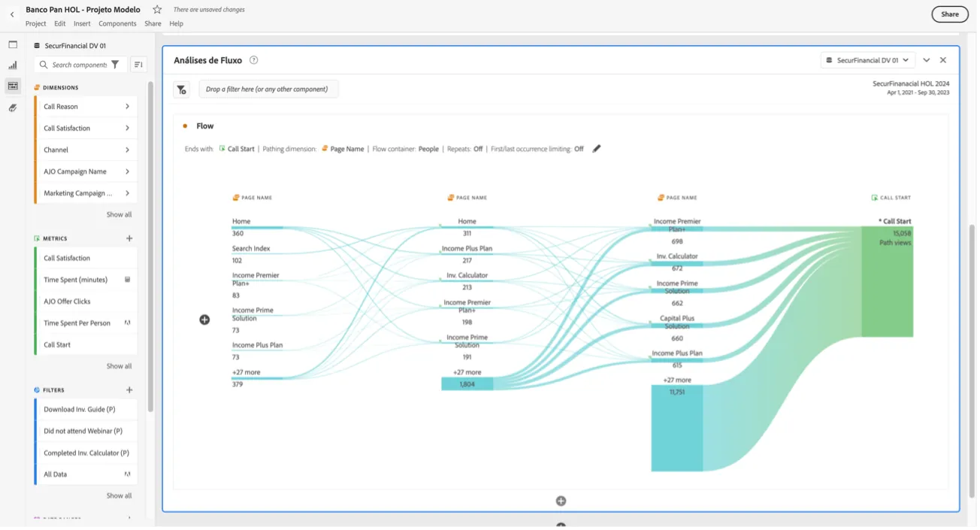Click the funnel filter icon beside component search
This screenshot has height=530, width=980.
tap(115, 65)
